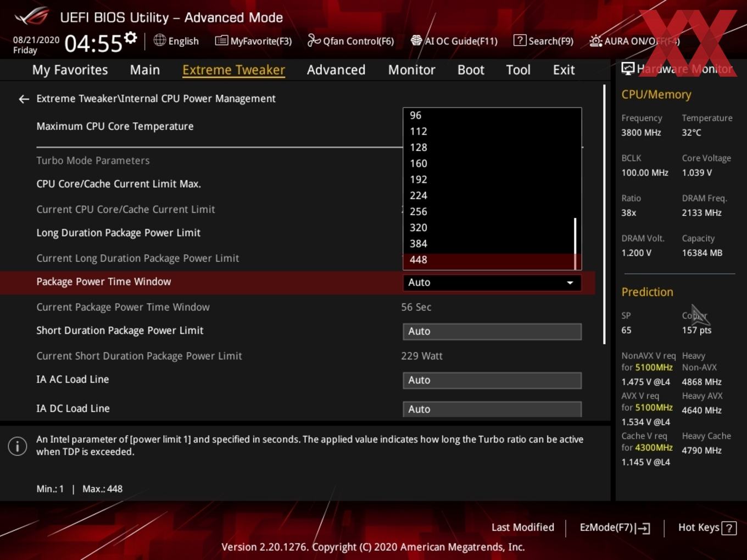Click the IA DC Load Line label
Screen dimensions: 747x560
tap(73, 408)
